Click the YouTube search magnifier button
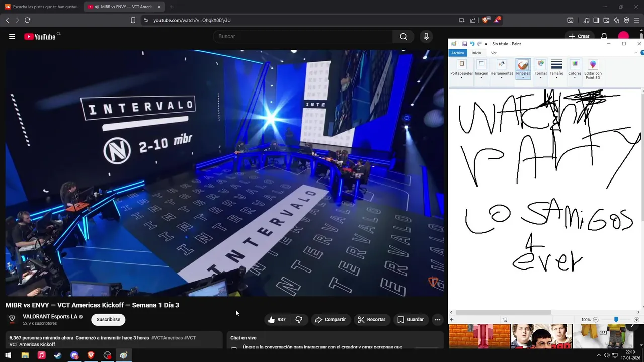644x362 pixels. pyautogui.click(x=404, y=36)
